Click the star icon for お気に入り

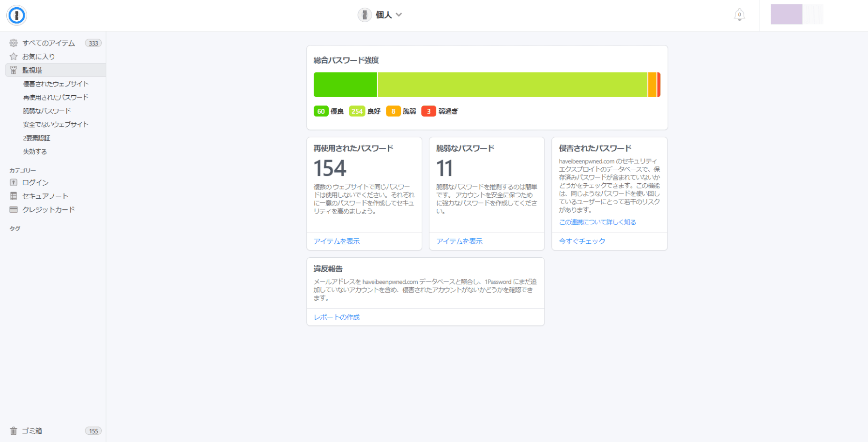tap(14, 57)
